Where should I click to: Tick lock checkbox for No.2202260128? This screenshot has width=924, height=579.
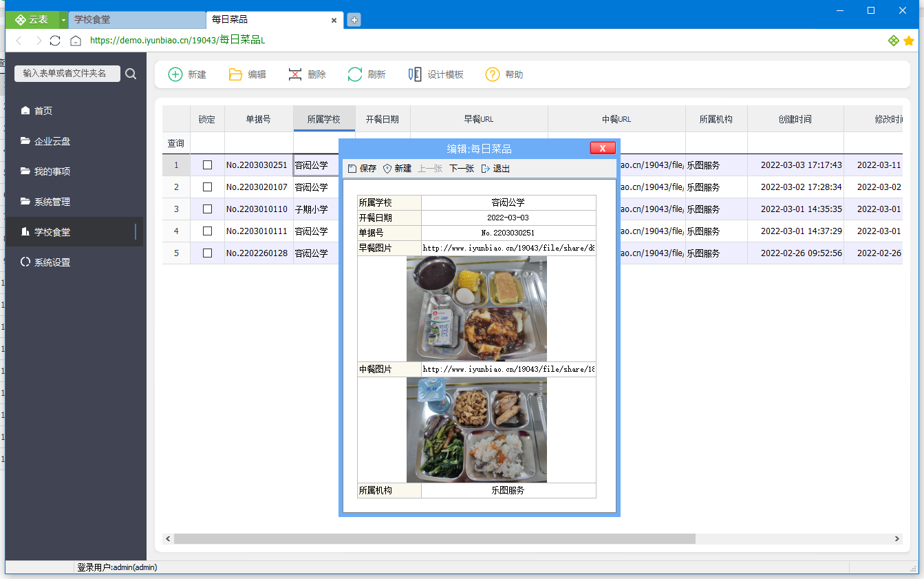point(207,253)
